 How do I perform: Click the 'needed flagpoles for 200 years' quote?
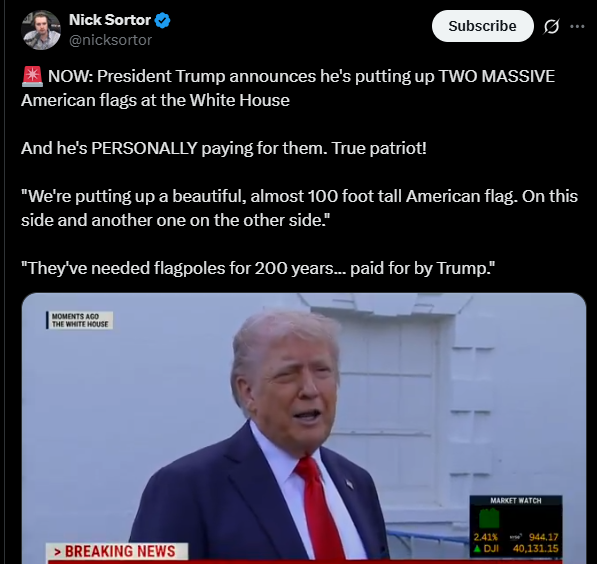click(212, 268)
